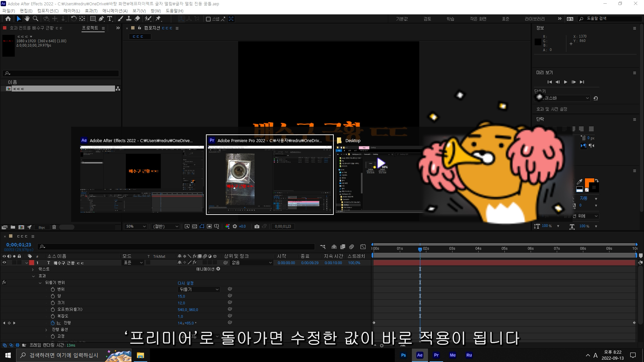The image size is (644, 362).
Task: Open the 50% magnification dropdown
Action: (136, 227)
